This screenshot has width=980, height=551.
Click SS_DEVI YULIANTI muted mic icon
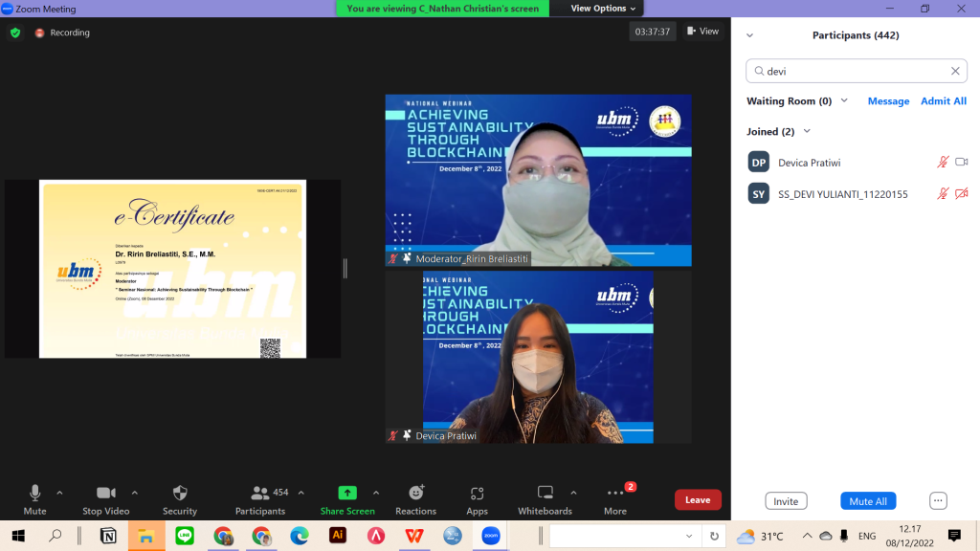coord(943,193)
